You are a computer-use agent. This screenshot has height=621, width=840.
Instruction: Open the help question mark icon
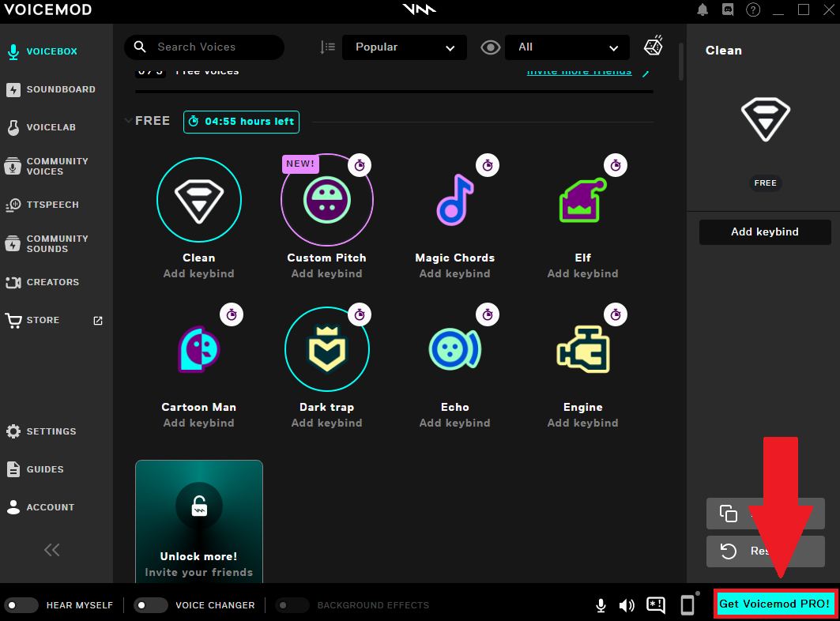(752, 9)
